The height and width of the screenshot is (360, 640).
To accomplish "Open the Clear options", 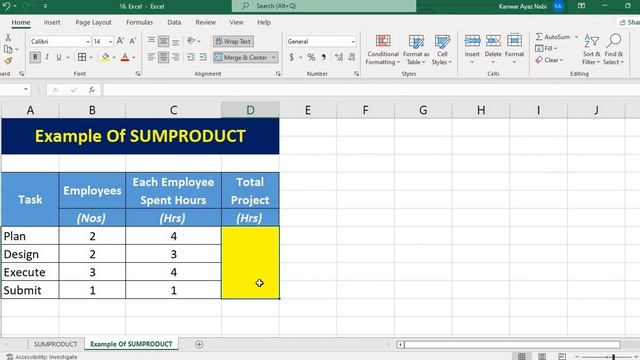I will point(549,60).
